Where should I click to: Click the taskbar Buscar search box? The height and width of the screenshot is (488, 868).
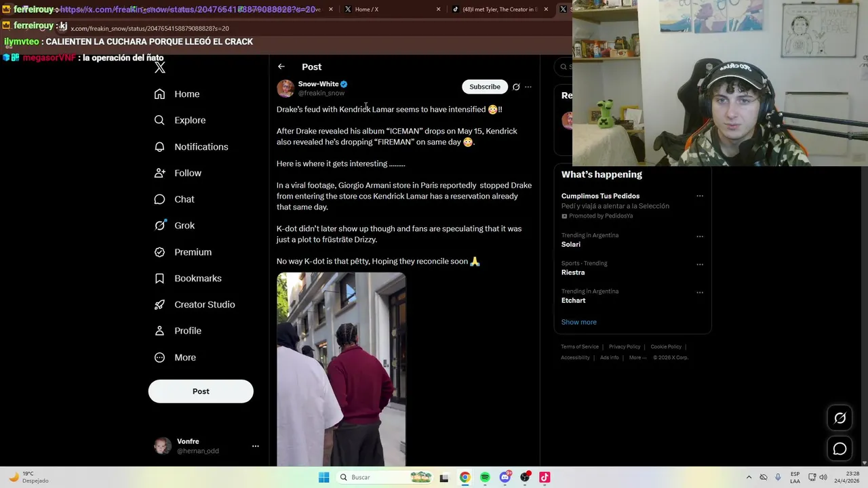point(384,477)
